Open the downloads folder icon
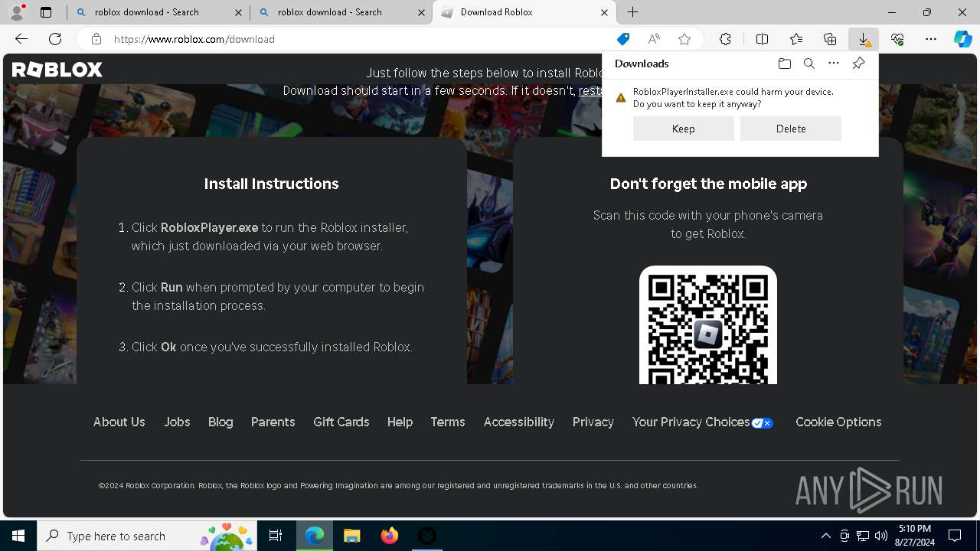The height and width of the screenshot is (551, 980). 784,64
